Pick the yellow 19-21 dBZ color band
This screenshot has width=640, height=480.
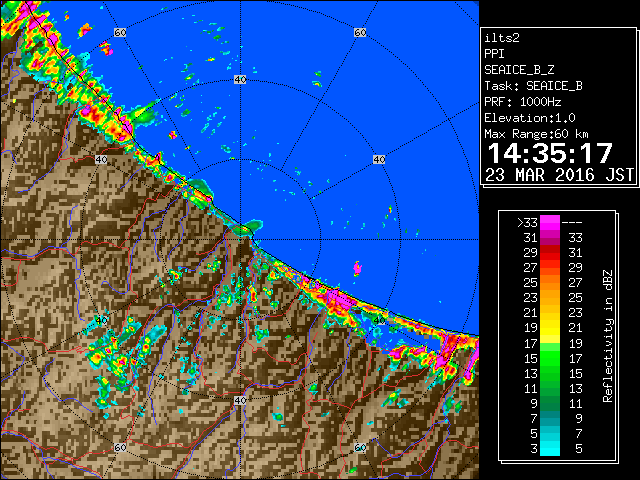coord(550,328)
